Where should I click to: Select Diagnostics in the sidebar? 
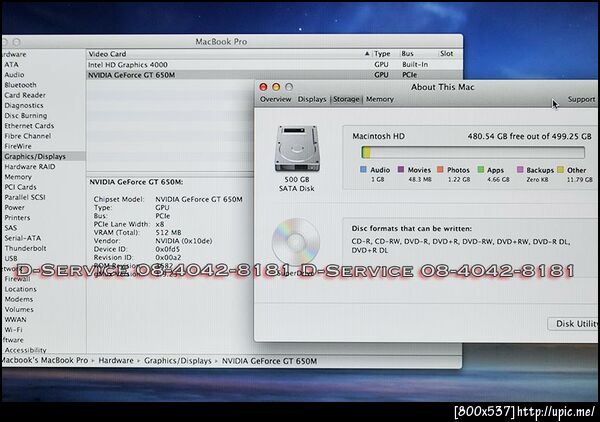coord(24,105)
